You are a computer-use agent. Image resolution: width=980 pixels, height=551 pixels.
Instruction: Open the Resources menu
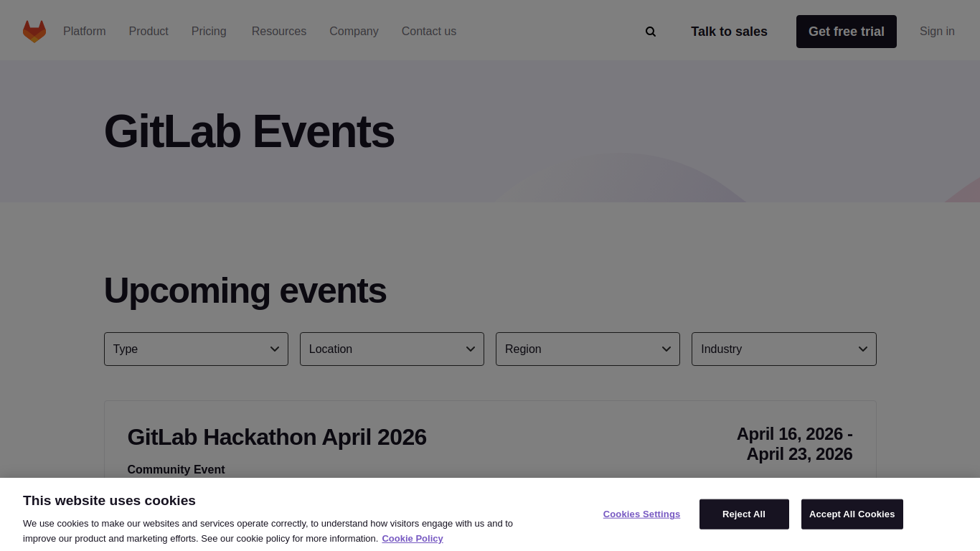click(279, 32)
